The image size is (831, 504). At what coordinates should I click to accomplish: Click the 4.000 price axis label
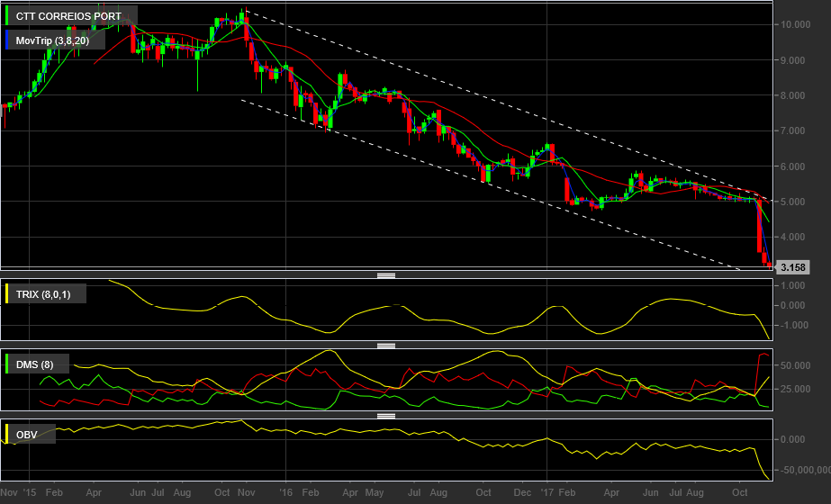pyautogui.click(x=793, y=237)
